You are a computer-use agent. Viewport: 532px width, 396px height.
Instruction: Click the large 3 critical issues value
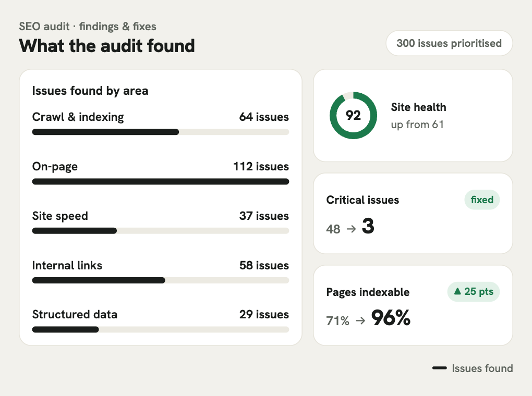(x=368, y=226)
